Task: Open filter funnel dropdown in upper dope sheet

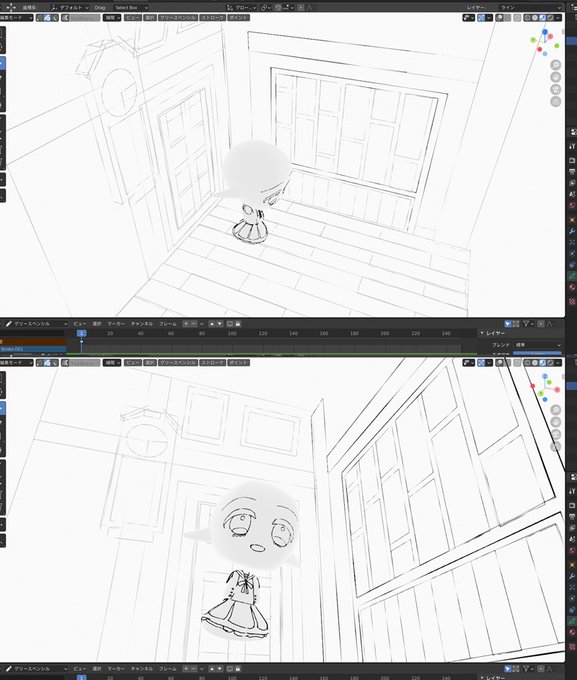Action: 528,324
